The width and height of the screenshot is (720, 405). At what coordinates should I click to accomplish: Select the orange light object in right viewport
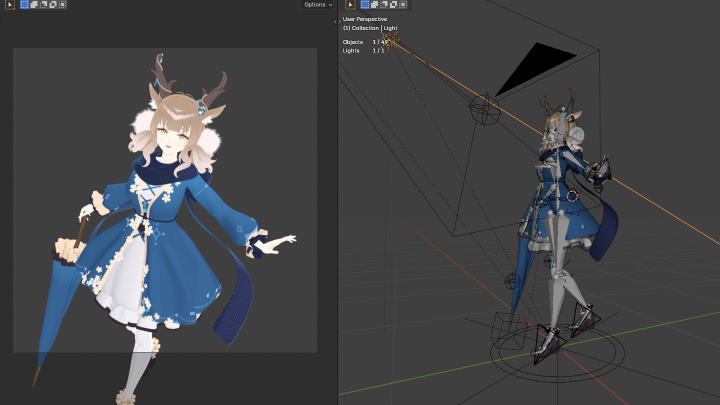tap(390, 39)
